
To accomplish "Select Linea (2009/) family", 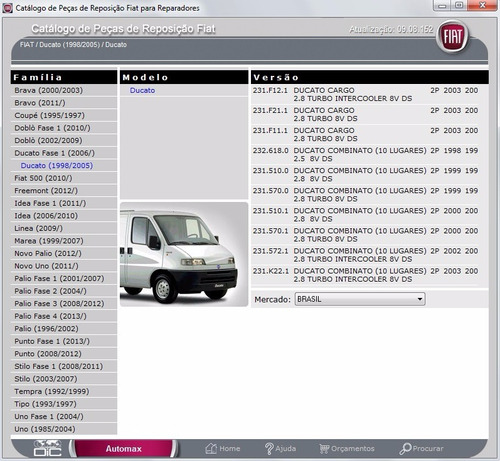I will coord(64,228).
